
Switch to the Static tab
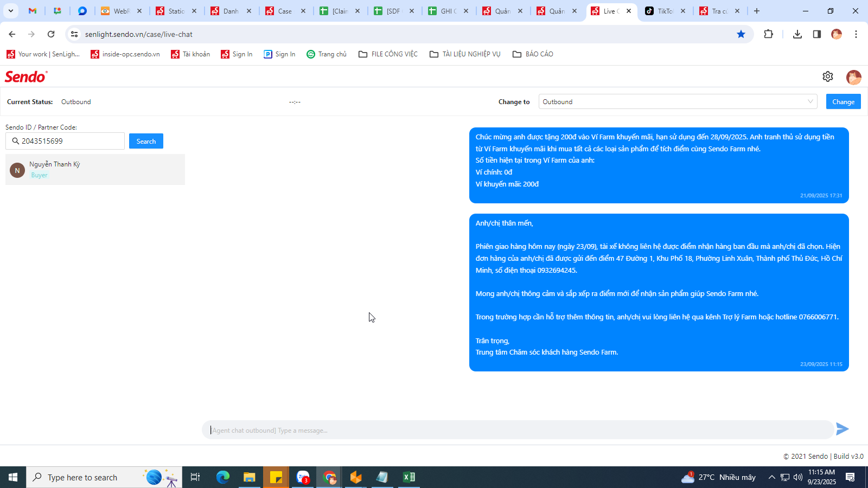tap(176, 11)
